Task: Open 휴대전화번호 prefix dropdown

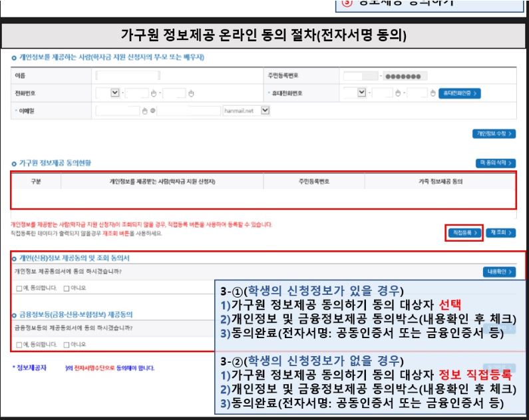Action: pyautogui.click(x=362, y=93)
